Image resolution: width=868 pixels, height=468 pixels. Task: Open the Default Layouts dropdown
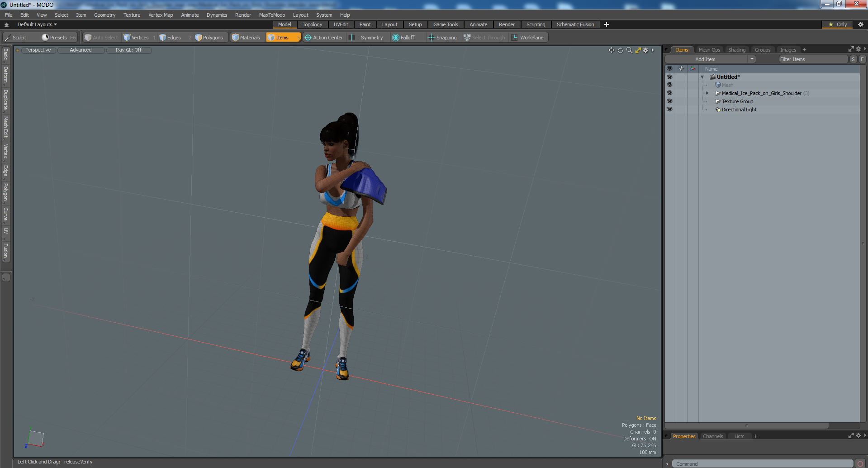coord(37,24)
